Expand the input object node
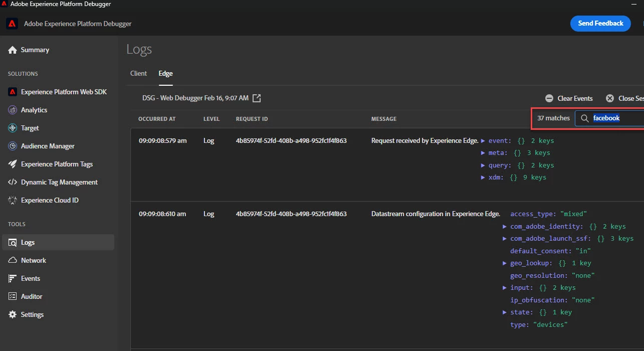The height and width of the screenshot is (351, 644). click(x=505, y=288)
